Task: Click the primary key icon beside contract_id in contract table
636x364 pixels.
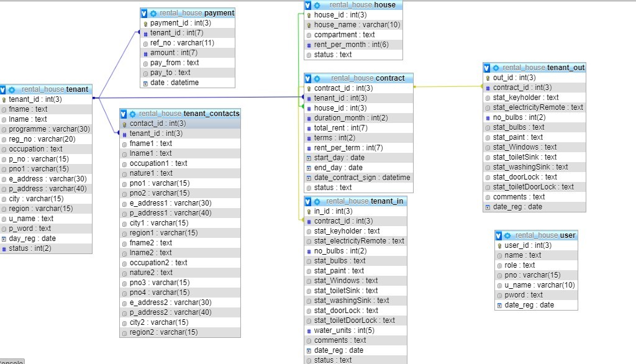Action: tap(309, 89)
